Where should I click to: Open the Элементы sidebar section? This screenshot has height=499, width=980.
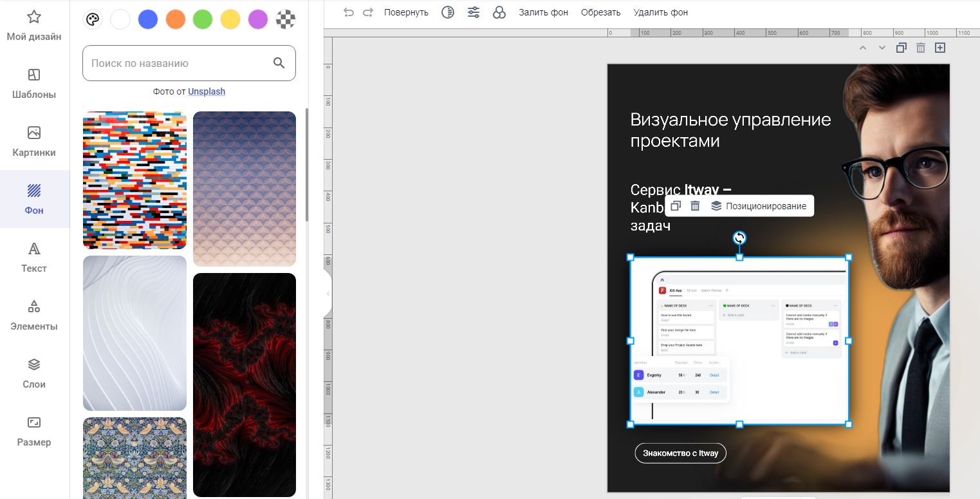[34, 315]
